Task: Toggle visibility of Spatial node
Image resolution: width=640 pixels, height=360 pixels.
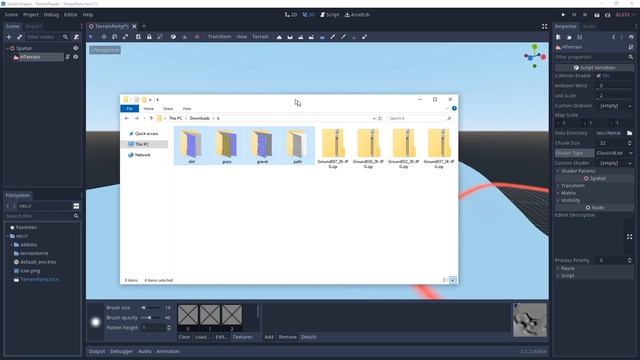Action: [76, 48]
